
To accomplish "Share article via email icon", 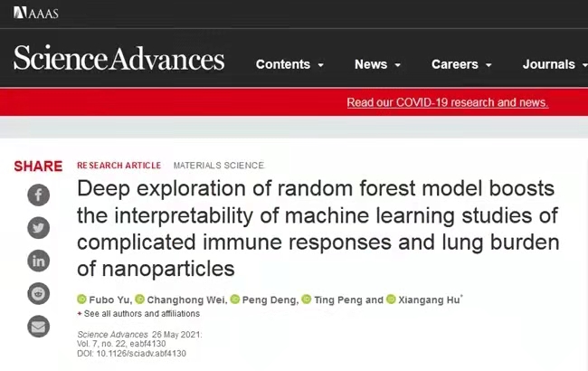I will click(x=38, y=326).
